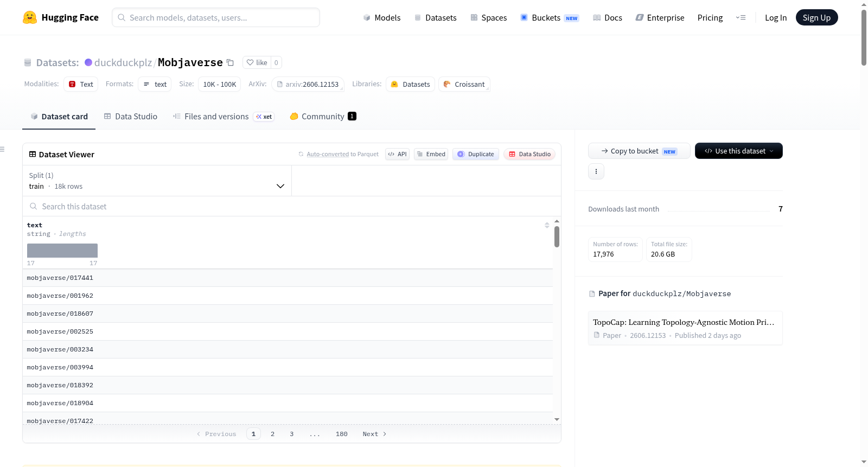868x467 pixels.
Task: Open the xet badge on Files tab
Action: [264, 117]
